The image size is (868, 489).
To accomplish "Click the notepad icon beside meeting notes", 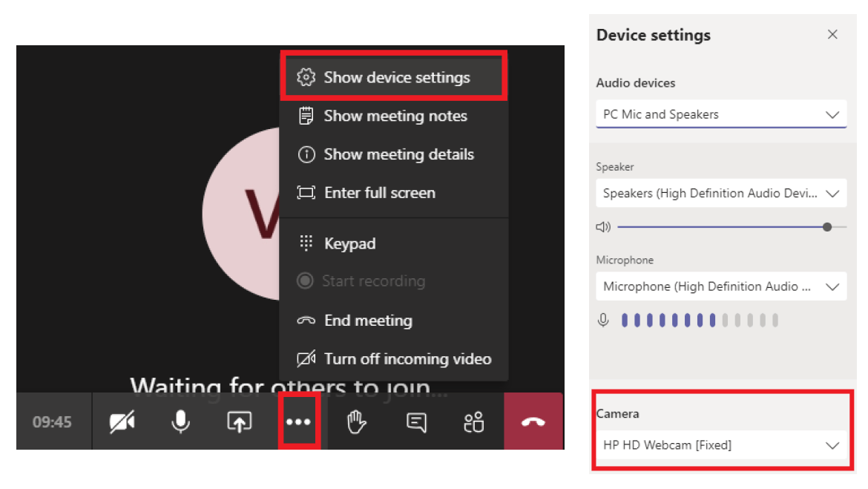I will (306, 116).
